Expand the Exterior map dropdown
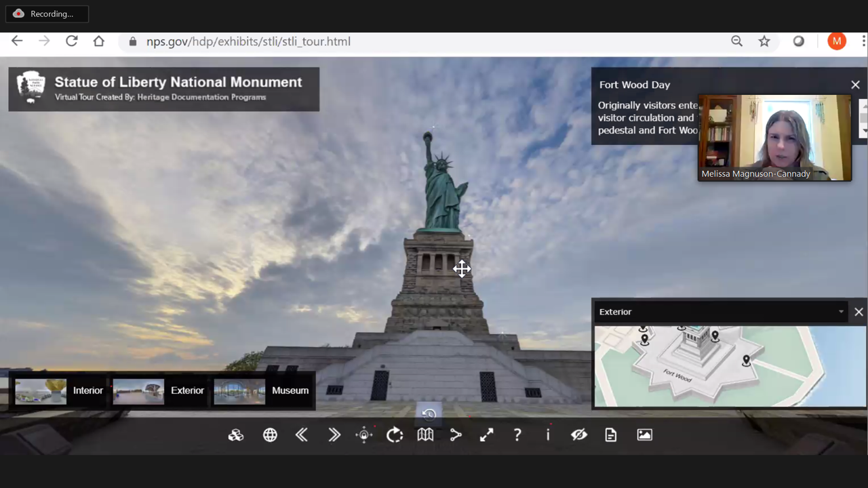The image size is (868, 488). click(x=841, y=312)
